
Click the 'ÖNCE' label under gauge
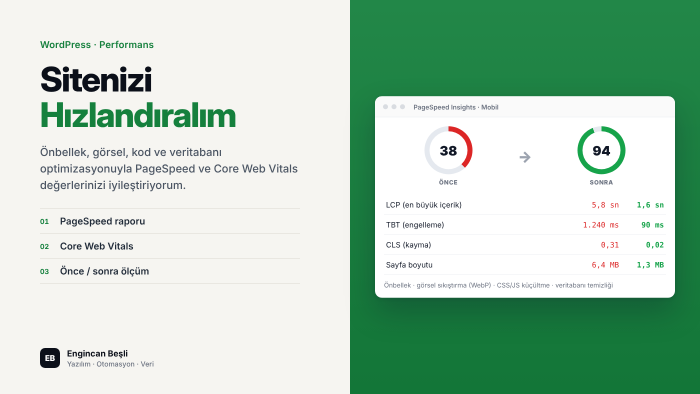coord(448,182)
